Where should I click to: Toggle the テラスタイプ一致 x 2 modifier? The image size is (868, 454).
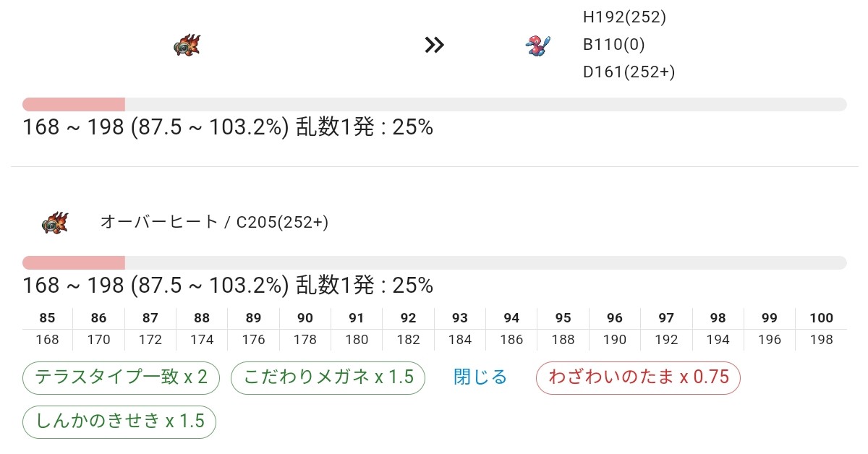[x=121, y=377]
